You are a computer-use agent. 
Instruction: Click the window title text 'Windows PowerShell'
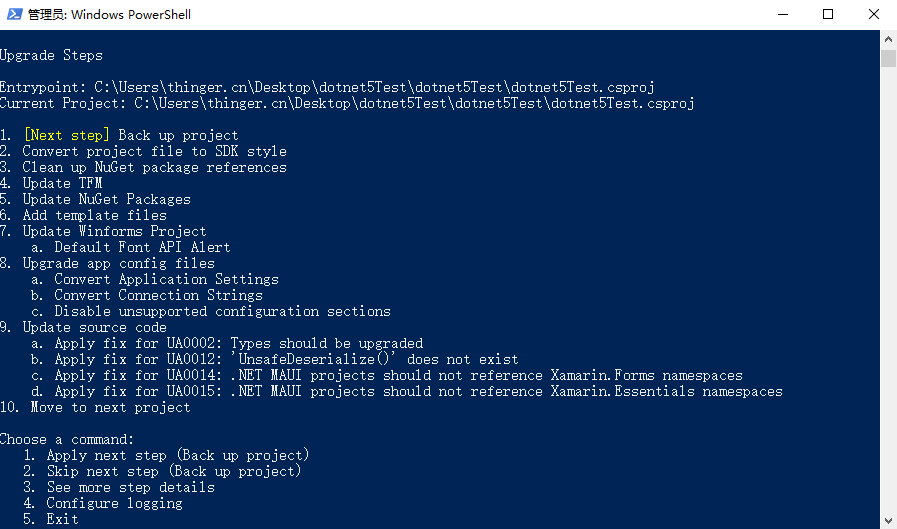click(x=130, y=15)
